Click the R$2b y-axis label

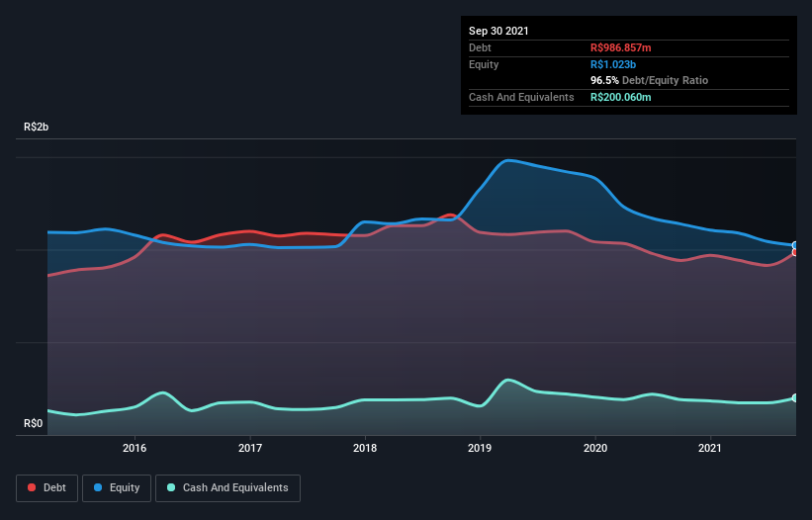coord(37,127)
